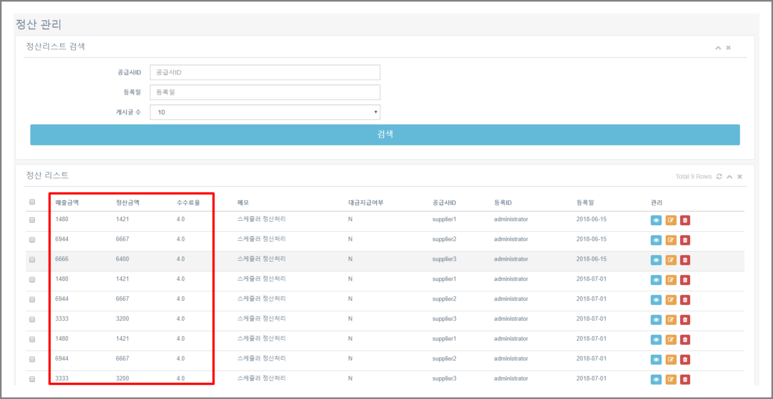
Task: Click the 등록ID column header
Action: coord(503,202)
